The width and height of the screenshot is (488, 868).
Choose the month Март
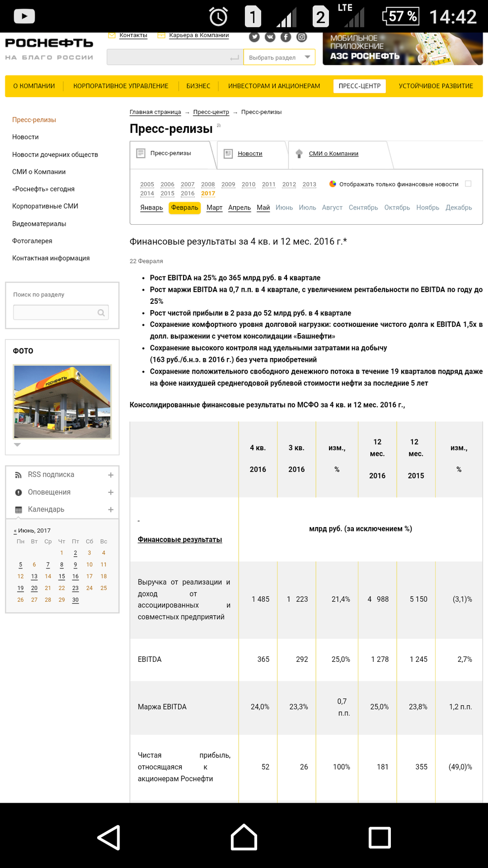pos(214,208)
